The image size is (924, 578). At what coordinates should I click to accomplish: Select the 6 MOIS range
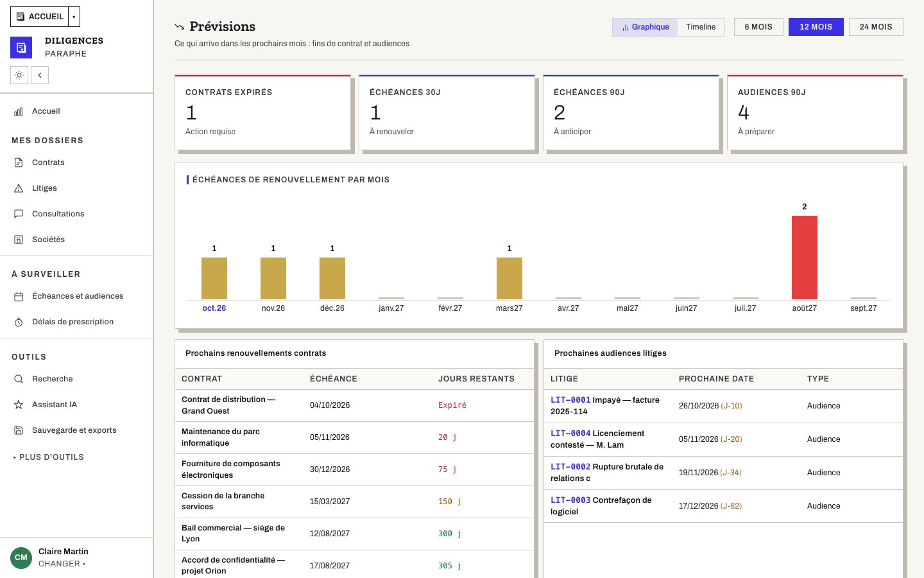[758, 27]
